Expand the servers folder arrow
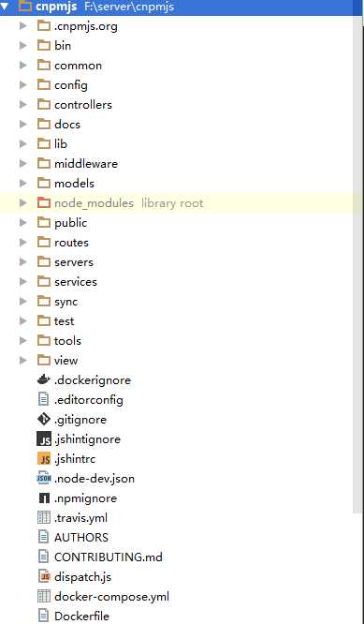The image size is (364, 624). pos(23,261)
